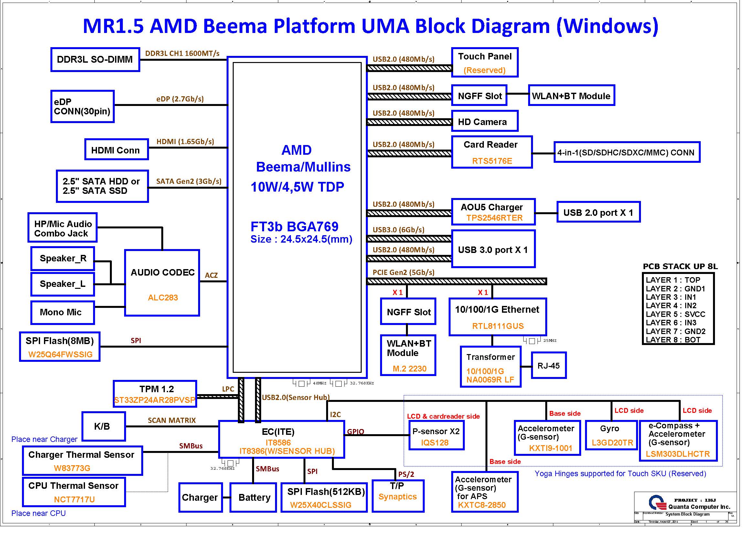Click "Synaptics" in the T/P block
This screenshot has height=534, width=756.
pos(398,497)
